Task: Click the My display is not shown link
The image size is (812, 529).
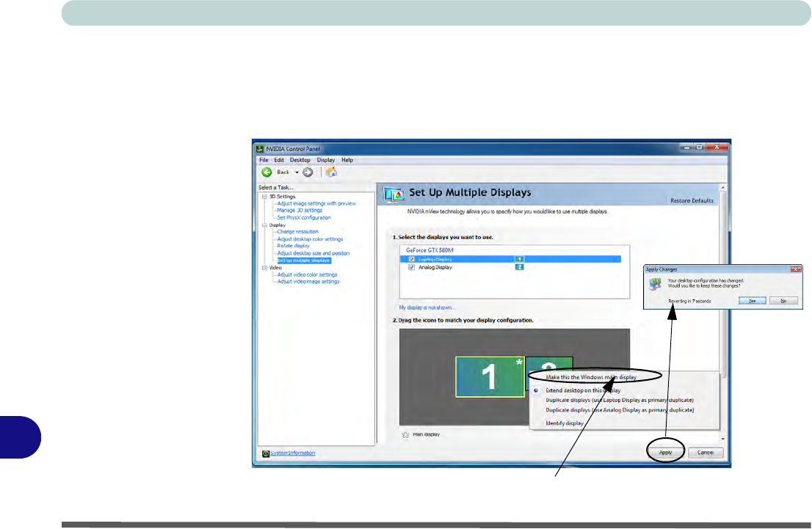Action: [x=427, y=307]
